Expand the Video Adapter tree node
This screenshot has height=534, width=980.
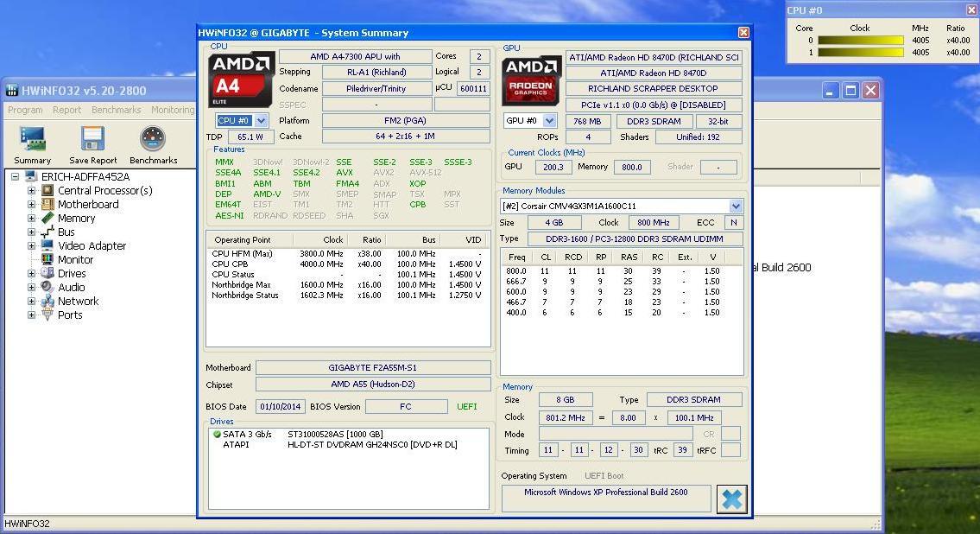tap(31, 245)
